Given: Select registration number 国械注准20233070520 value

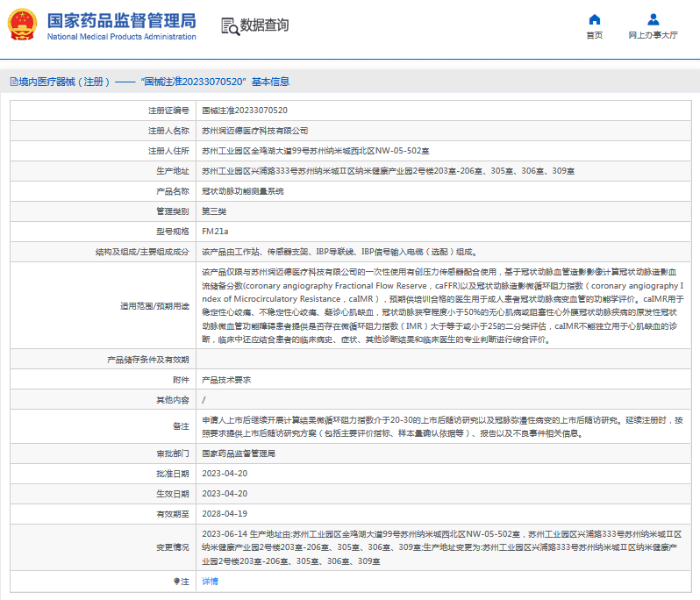Looking at the screenshot, I should [x=245, y=111].
